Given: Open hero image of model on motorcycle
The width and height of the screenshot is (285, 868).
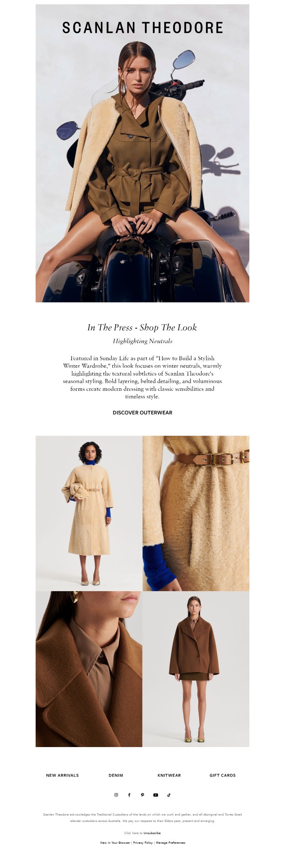Looking at the screenshot, I should [142, 153].
